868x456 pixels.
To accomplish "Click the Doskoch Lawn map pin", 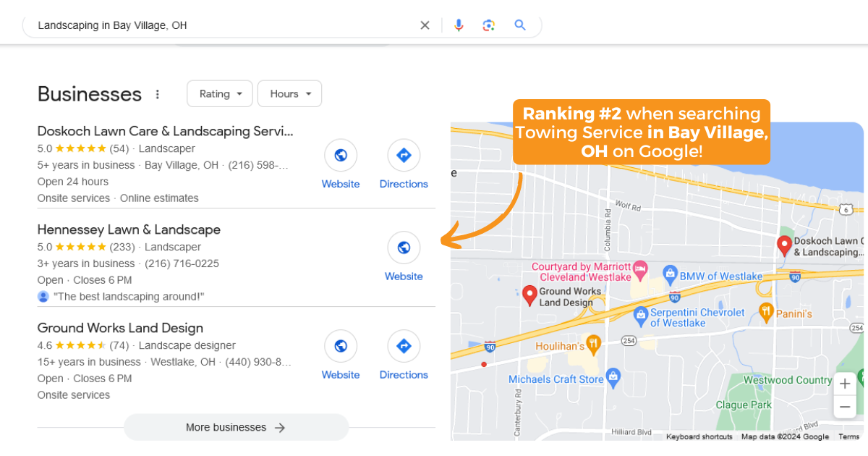I will coord(783,245).
